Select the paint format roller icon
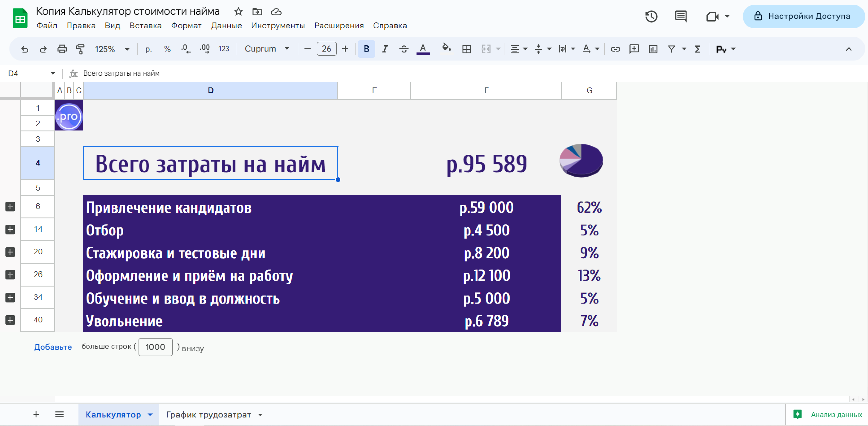Viewport: 868px width, 426px height. [80, 49]
